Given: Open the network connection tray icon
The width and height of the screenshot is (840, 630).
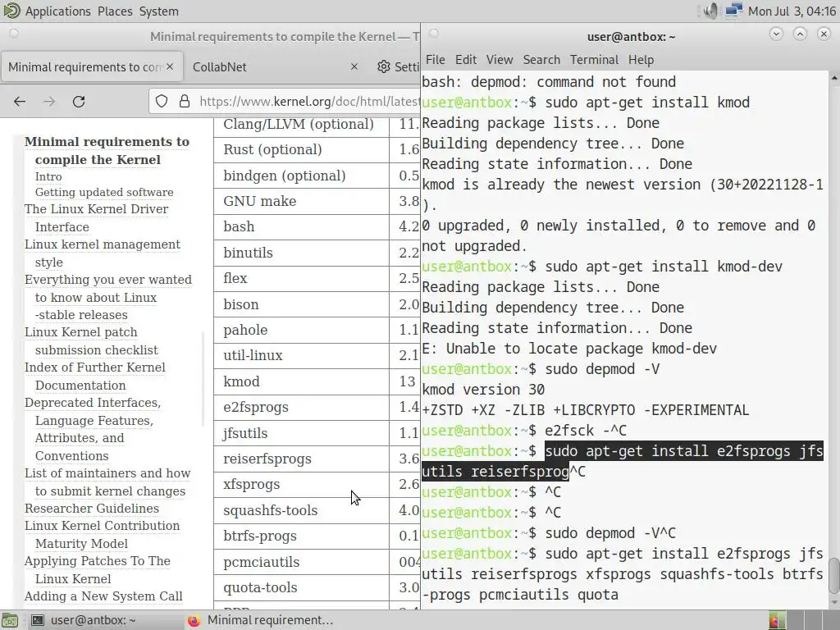Looking at the screenshot, I should (x=733, y=11).
